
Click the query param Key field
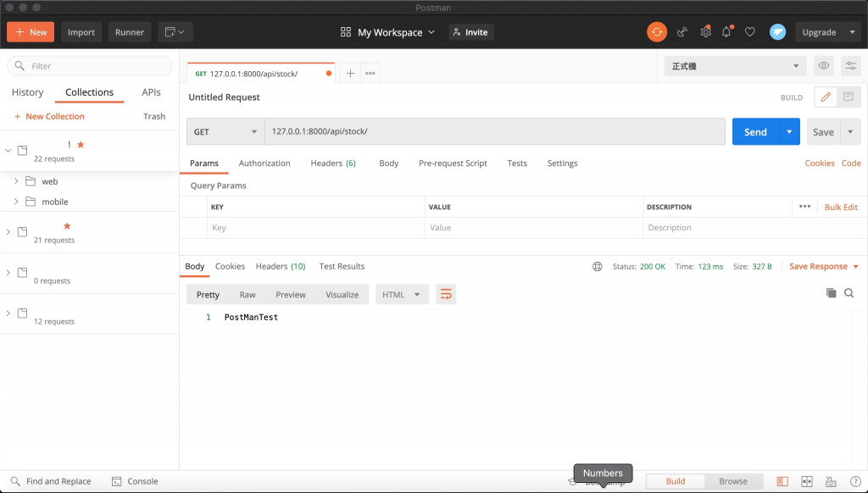[x=315, y=227]
